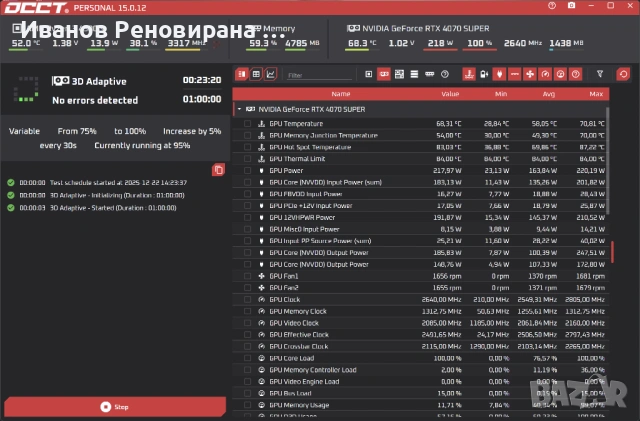Take a screenshot with the camera icon

coord(571,6)
